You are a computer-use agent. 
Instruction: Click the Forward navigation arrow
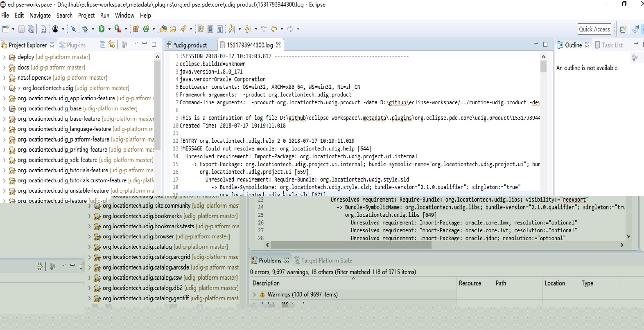coord(290,29)
